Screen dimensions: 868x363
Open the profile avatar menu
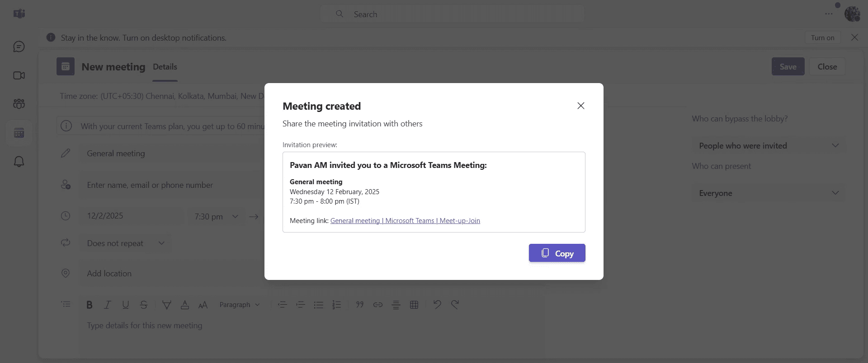[852, 14]
